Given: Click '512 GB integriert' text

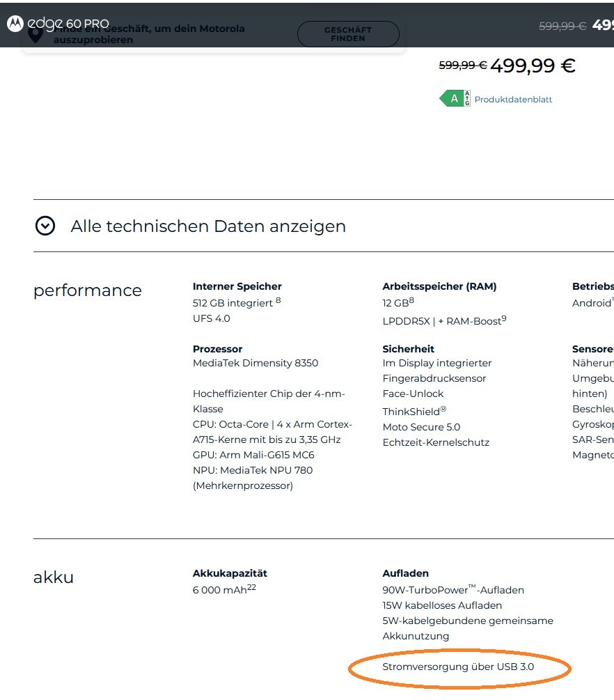Looking at the screenshot, I should 233,303.
